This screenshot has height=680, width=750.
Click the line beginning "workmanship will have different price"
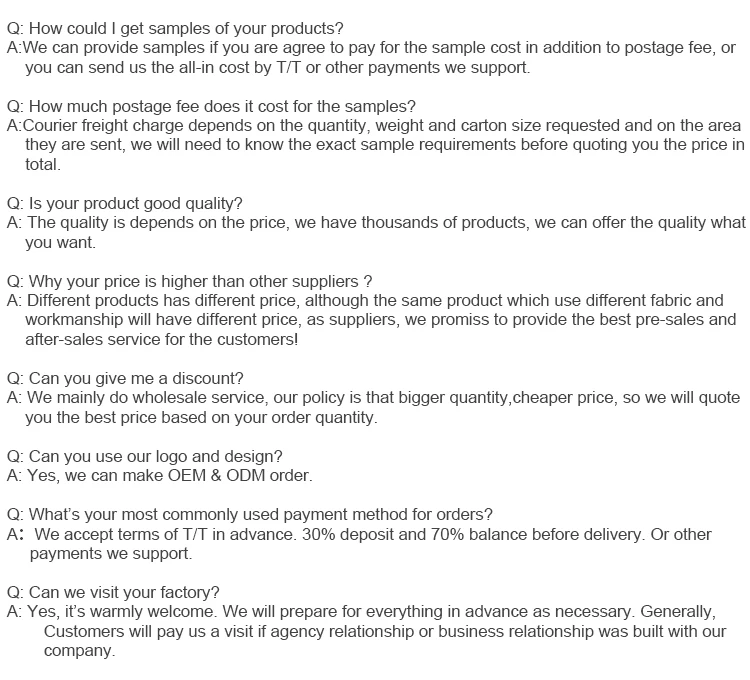pos(380,320)
